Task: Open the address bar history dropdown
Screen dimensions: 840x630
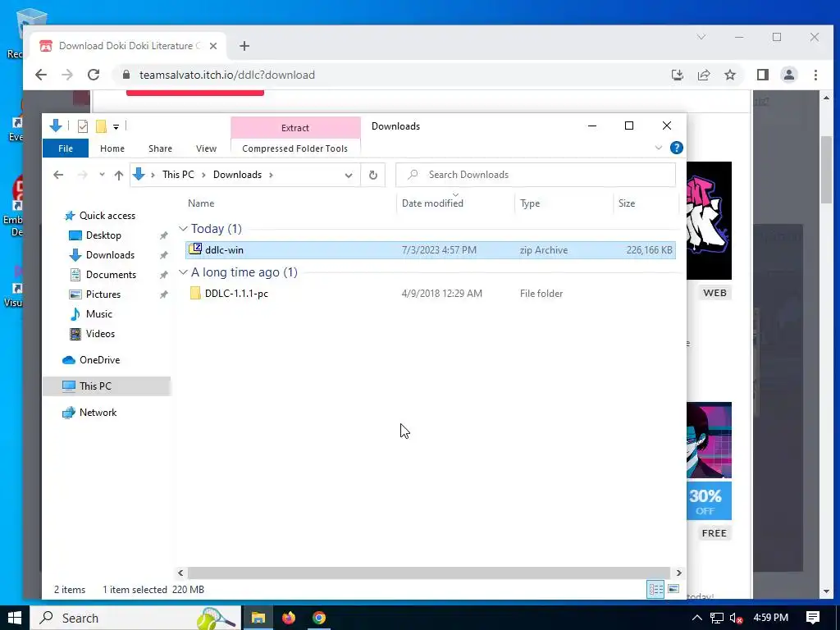Action: [348, 176]
